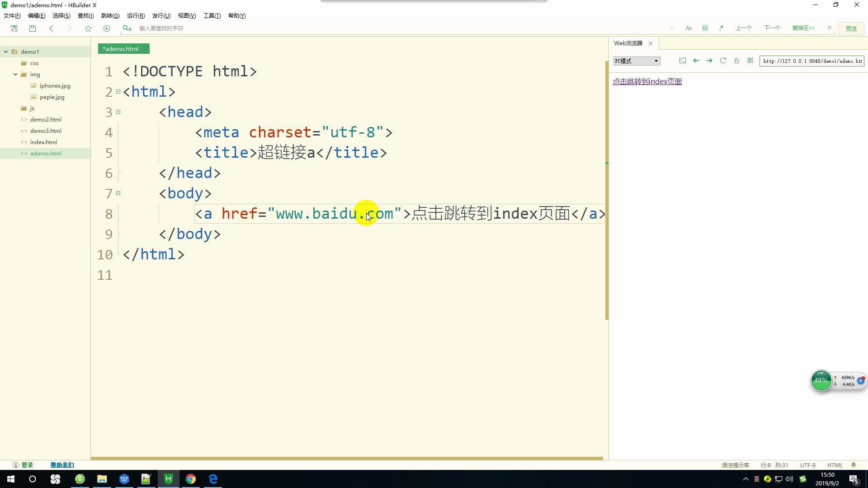Viewport: 868px width, 488px height.
Task: Open the 查找(I) menu
Action: pyautogui.click(x=85, y=15)
